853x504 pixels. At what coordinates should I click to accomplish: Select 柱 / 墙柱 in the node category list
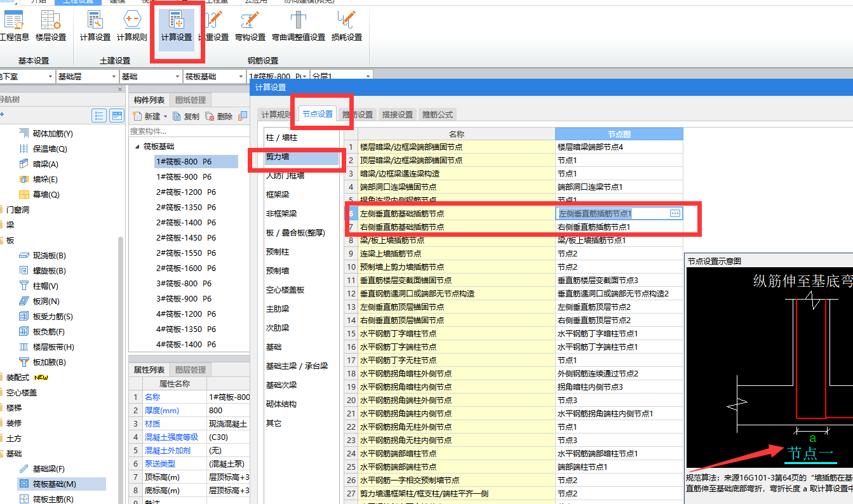tap(302, 138)
